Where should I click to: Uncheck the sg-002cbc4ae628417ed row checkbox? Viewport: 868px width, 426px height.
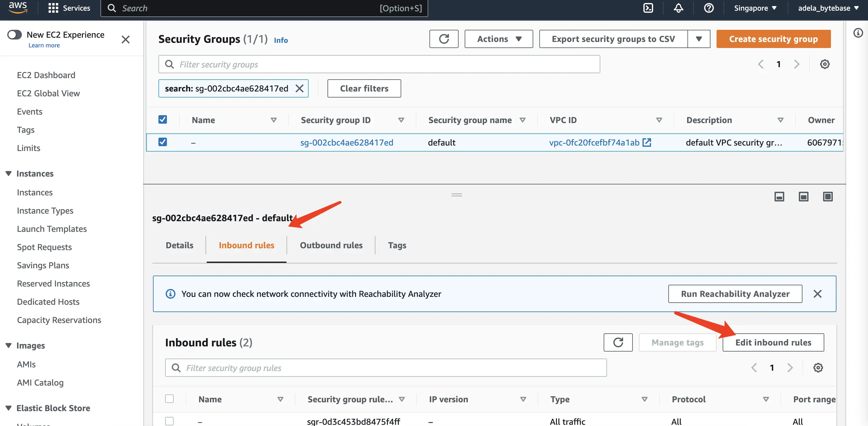163,142
